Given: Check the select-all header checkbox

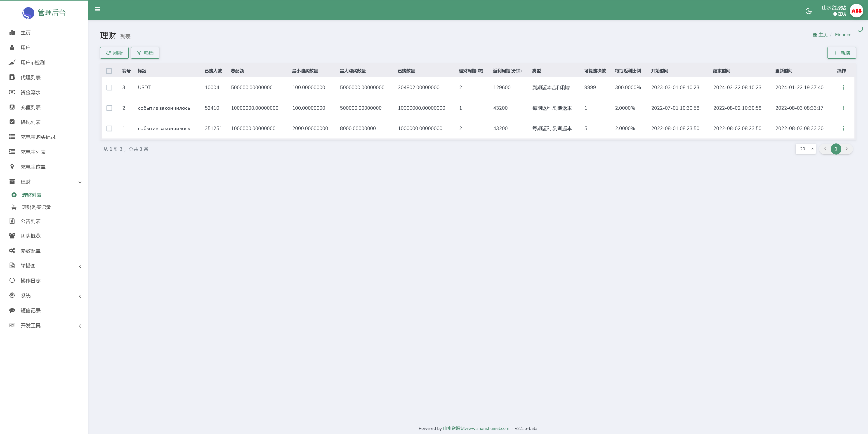Looking at the screenshot, I should click(x=109, y=71).
